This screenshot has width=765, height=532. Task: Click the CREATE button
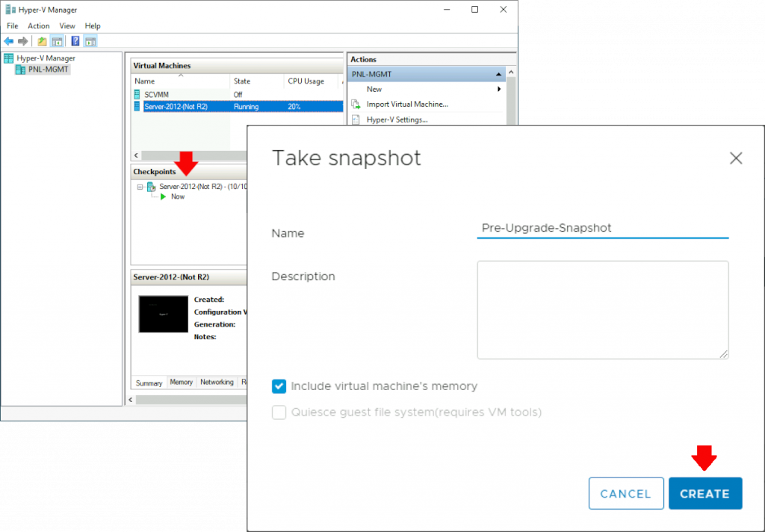705,493
